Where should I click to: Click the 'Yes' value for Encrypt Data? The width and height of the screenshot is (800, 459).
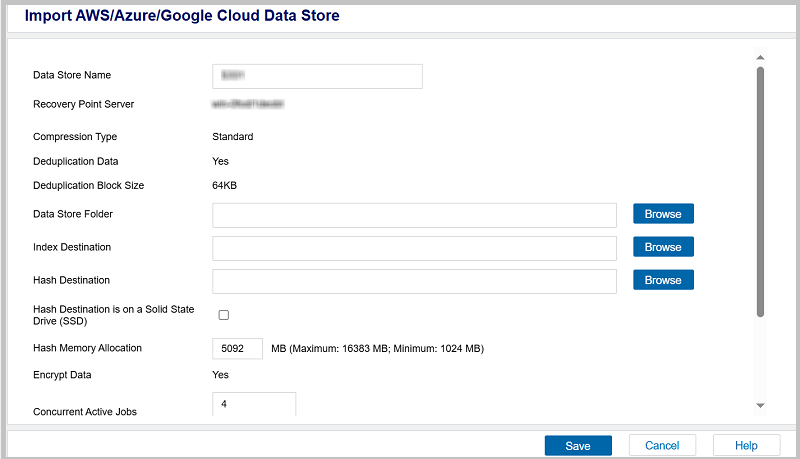220,375
